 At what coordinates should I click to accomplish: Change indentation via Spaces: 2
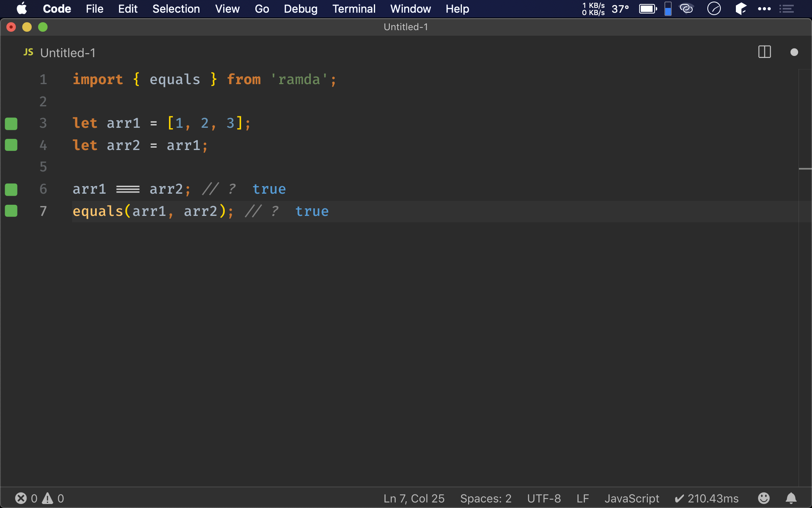click(x=485, y=498)
